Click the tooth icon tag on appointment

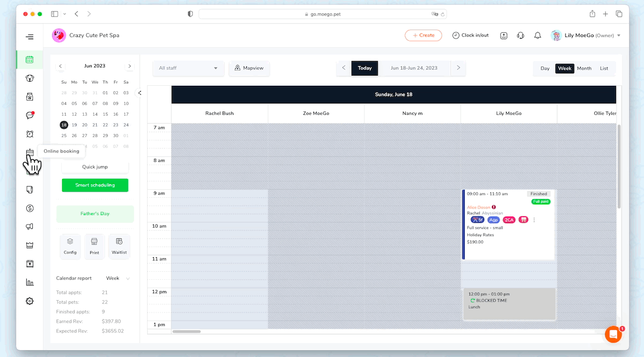[x=524, y=220]
